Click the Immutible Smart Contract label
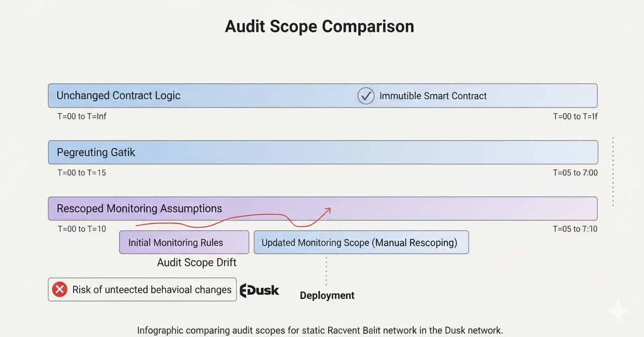Viewport: 644px width, 337px height. point(433,96)
